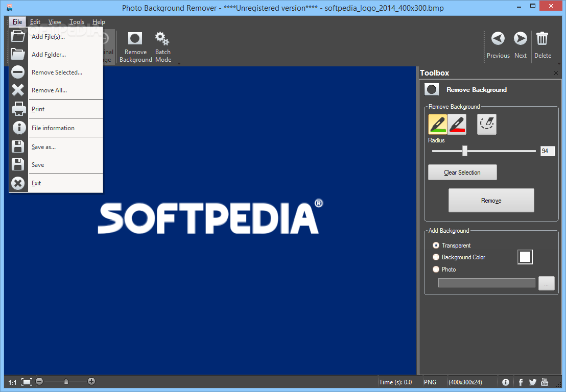Choose Add File(s)... from File menu
Image resolution: width=566 pixels, height=392 pixels.
(56, 36)
